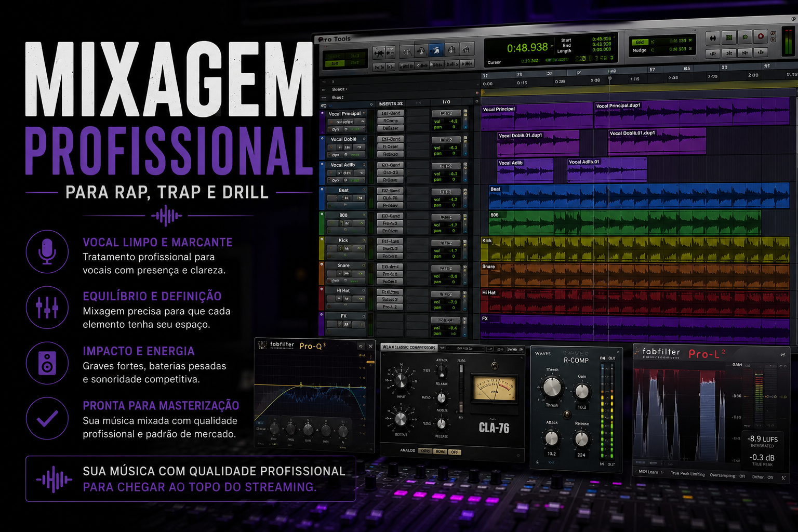This screenshot has width=798, height=532.
Task: Open the Vocal Doblé I/O input selector
Action: pyautogui.click(x=446, y=140)
